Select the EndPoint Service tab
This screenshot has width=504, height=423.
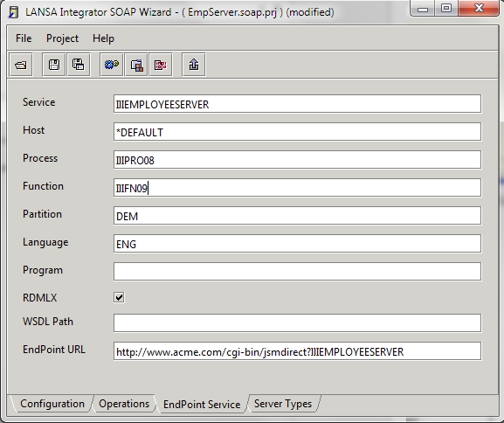[202, 404]
